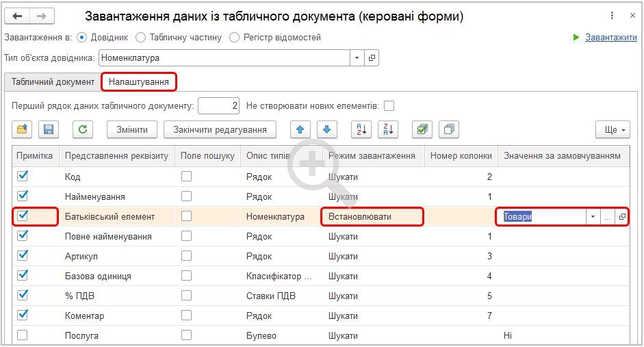
Task: Click the Товари default value input
Action: pos(541,217)
